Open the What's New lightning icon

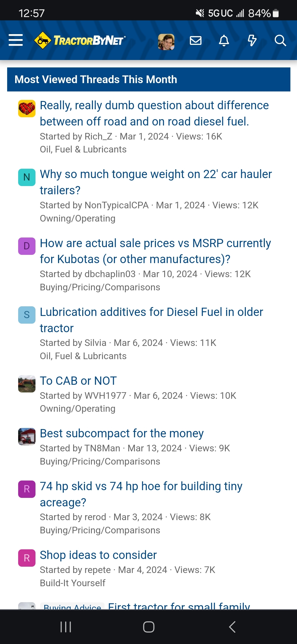point(252,40)
